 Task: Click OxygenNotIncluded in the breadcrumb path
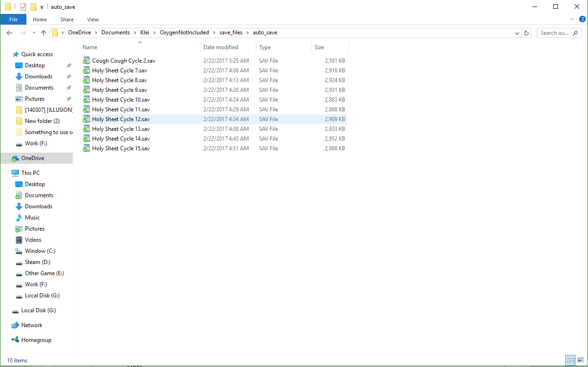pos(184,32)
